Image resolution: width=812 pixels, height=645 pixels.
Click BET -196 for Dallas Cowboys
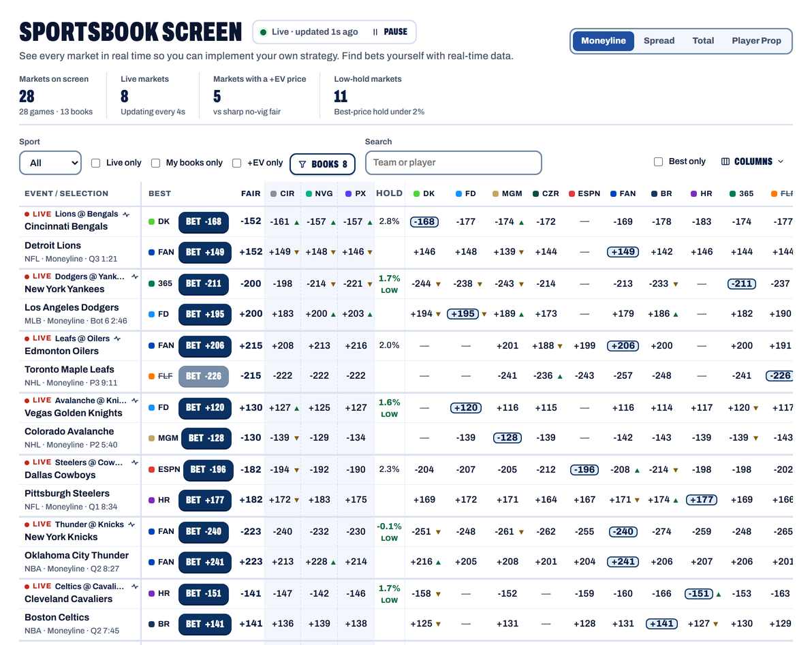click(x=208, y=470)
